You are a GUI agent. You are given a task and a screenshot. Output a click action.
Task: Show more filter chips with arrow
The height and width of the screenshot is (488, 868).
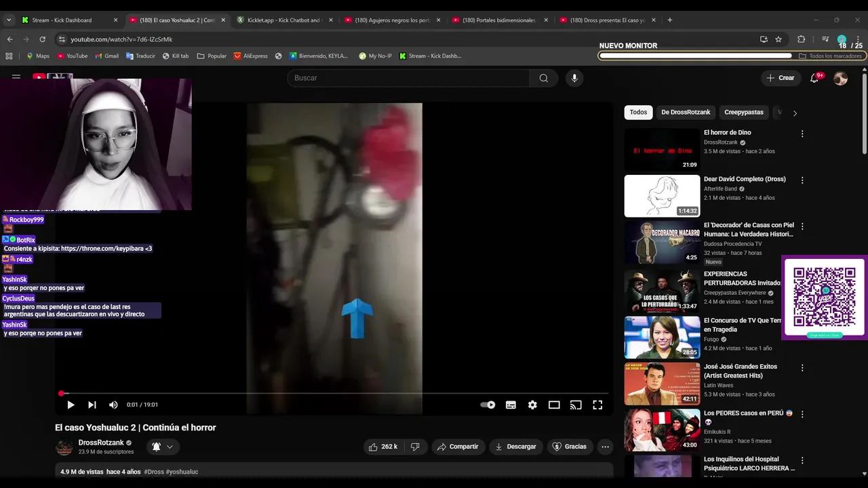795,113
